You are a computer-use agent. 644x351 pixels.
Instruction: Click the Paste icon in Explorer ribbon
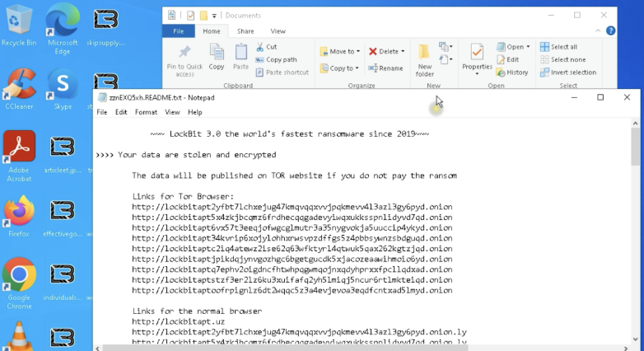[240, 57]
